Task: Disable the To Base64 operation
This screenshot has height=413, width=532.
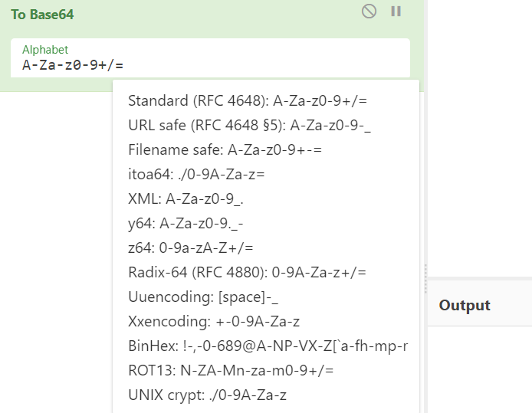Action: pyautogui.click(x=369, y=11)
